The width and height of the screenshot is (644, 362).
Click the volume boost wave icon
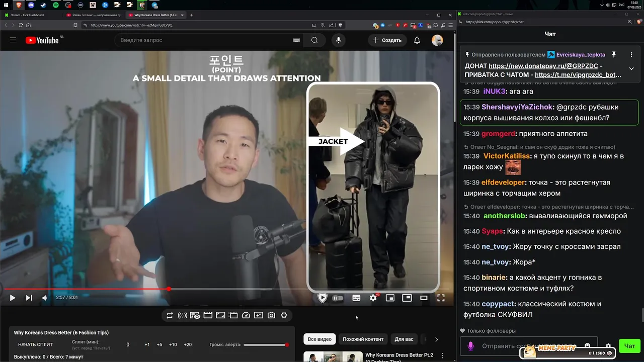[183, 315]
